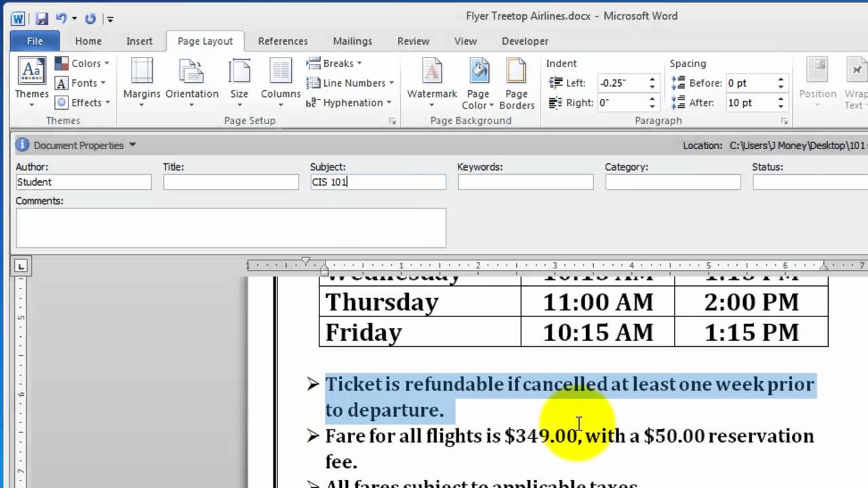Increase the left indent with up arrow

652,79
